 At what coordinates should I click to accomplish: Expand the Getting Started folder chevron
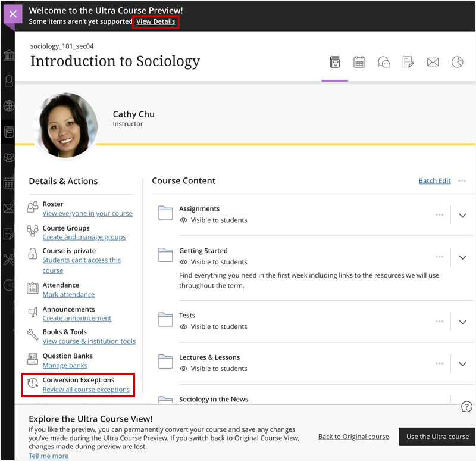[463, 257]
